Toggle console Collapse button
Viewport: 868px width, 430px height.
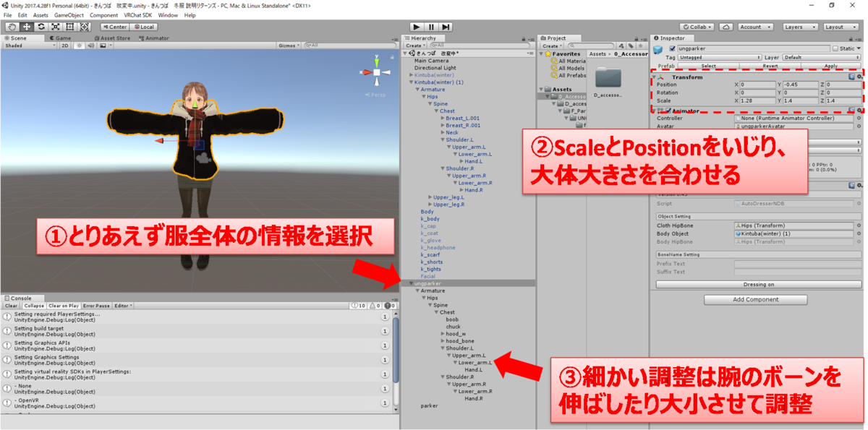point(33,306)
